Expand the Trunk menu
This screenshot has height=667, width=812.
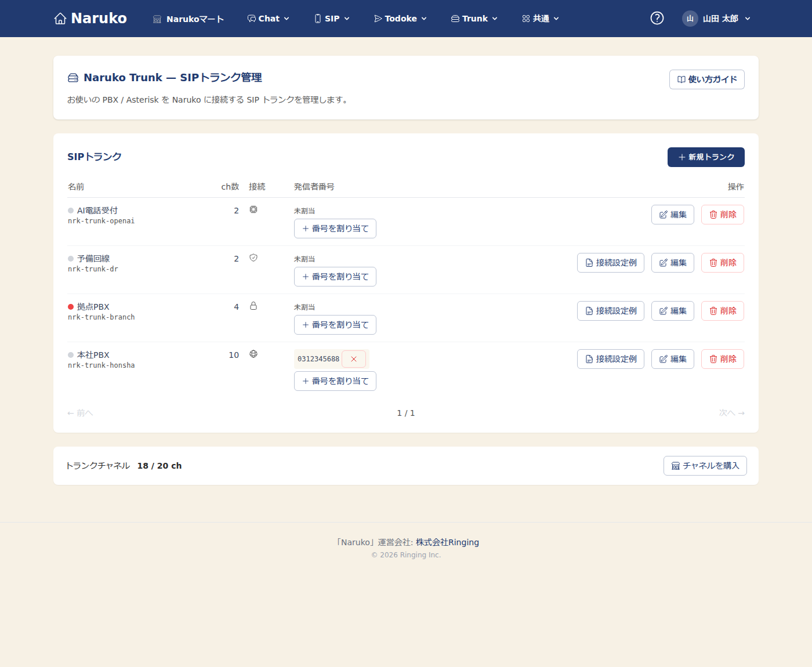474,19
